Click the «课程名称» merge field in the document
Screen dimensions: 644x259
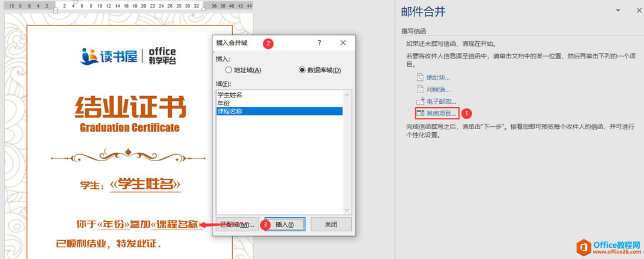(x=178, y=224)
